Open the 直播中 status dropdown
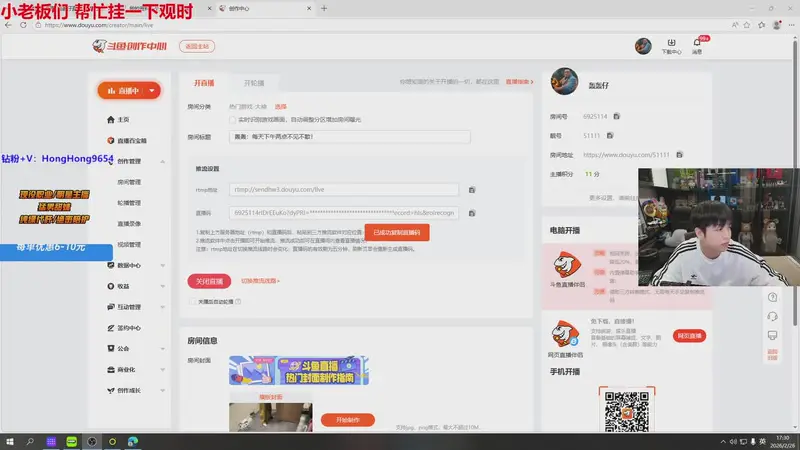Viewport: 800px width, 450px height. tap(129, 91)
